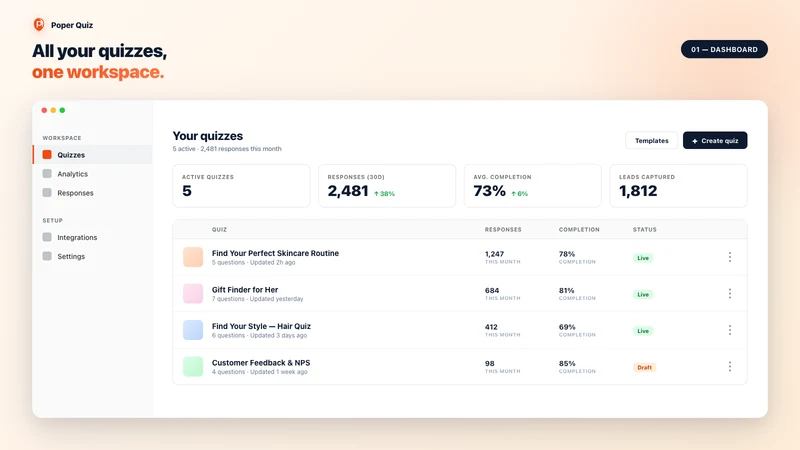The height and width of the screenshot is (450, 800).
Task: Go to Analytics in the sidebar
Action: pos(92,173)
